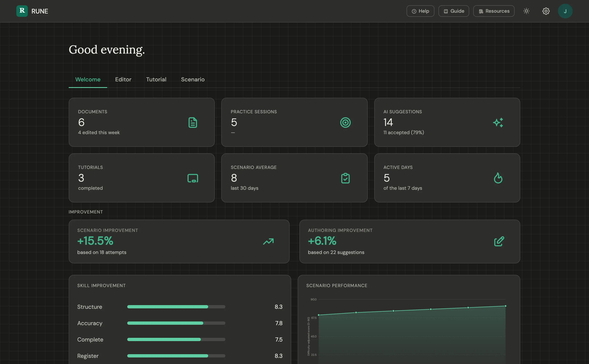Switch to the Scenario tab

193,79
